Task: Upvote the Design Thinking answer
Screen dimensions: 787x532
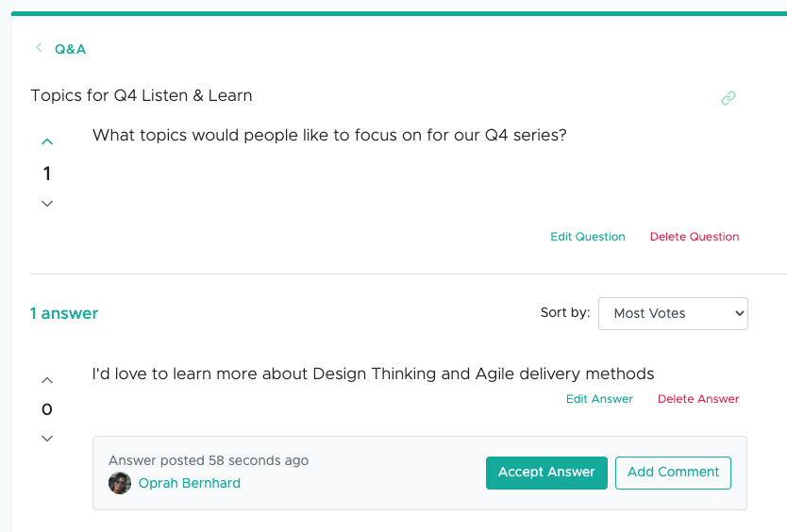Action: [x=47, y=380]
